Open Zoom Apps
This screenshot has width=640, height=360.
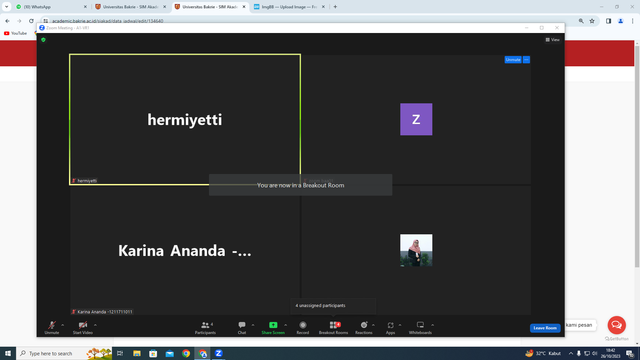(x=391, y=327)
